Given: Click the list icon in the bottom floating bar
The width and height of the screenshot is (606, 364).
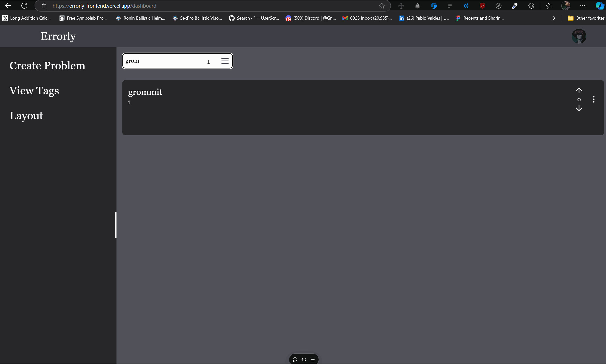Looking at the screenshot, I should [313, 359].
